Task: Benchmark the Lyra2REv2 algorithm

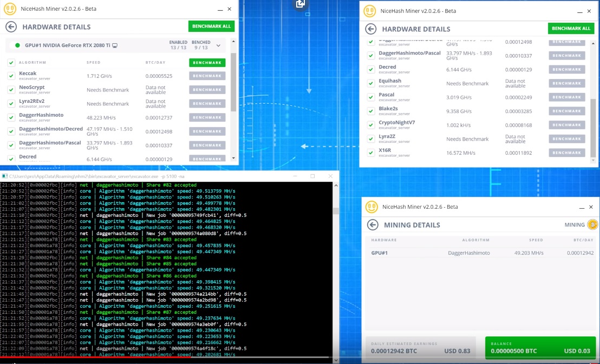Action: click(x=207, y=104)
